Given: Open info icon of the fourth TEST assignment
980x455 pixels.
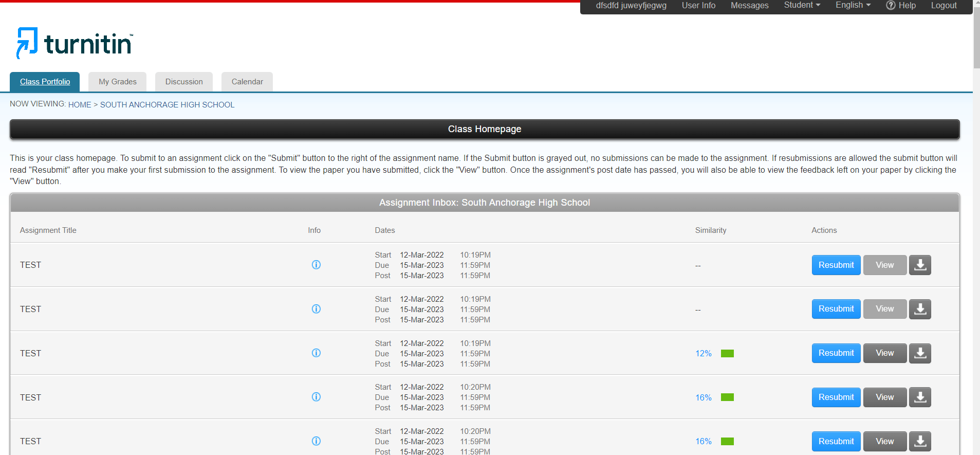Looking at the screenshot, I should 316,397.
